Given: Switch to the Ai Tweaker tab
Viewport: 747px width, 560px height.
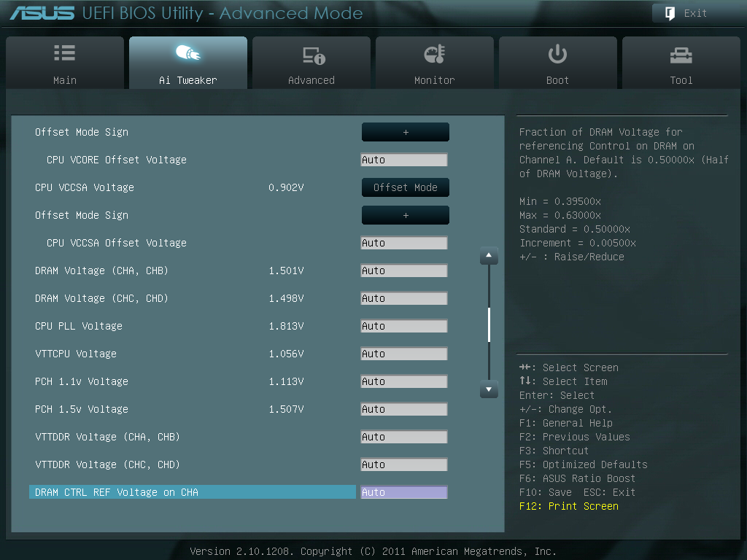Looking at the screenshot, I should 188,63.
